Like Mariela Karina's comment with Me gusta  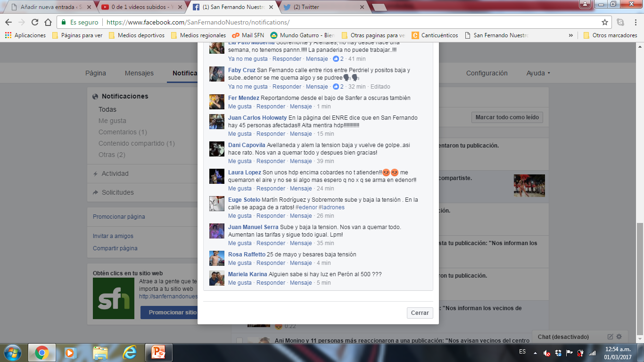pyautogui.click(x=240, y=283)
